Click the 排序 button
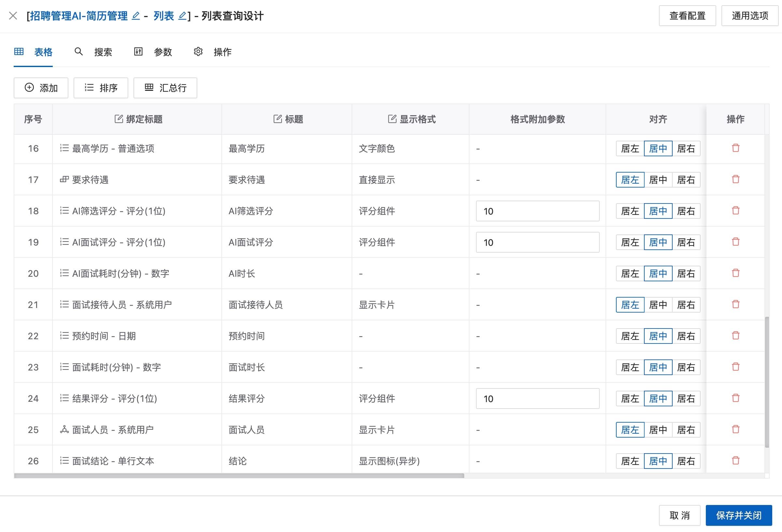Image resolution: width=782 pixels, height=532 pixels. tap(101, 88)
